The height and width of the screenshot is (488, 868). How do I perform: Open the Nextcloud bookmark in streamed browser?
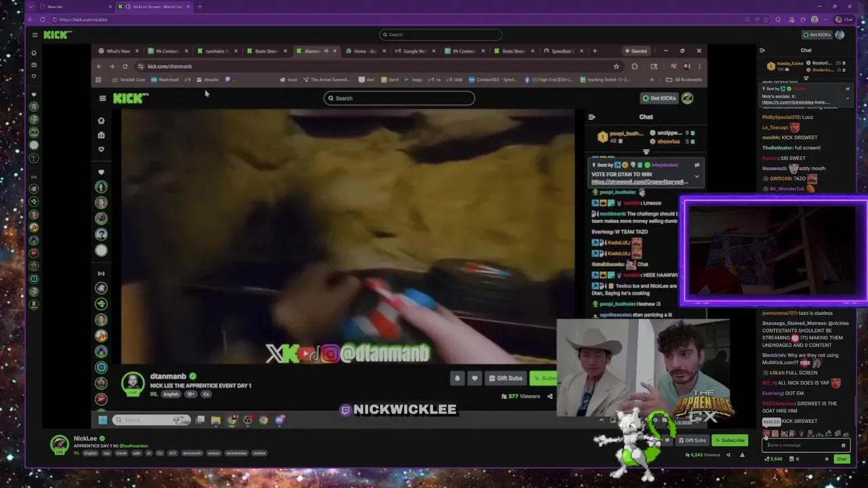pyautogui.click(x=165, y=79)
